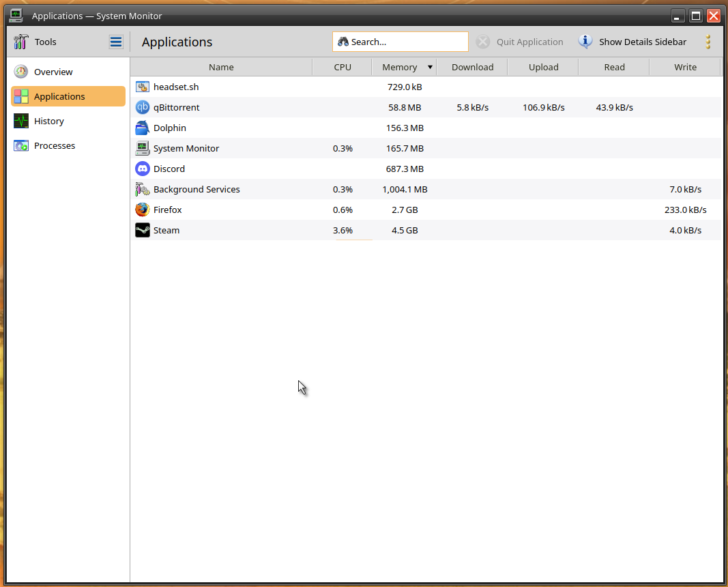Click qBittorrent's 106.9 kB/s upload value
Viewport: 728px width, 587px height.
[x=544, y=107]
